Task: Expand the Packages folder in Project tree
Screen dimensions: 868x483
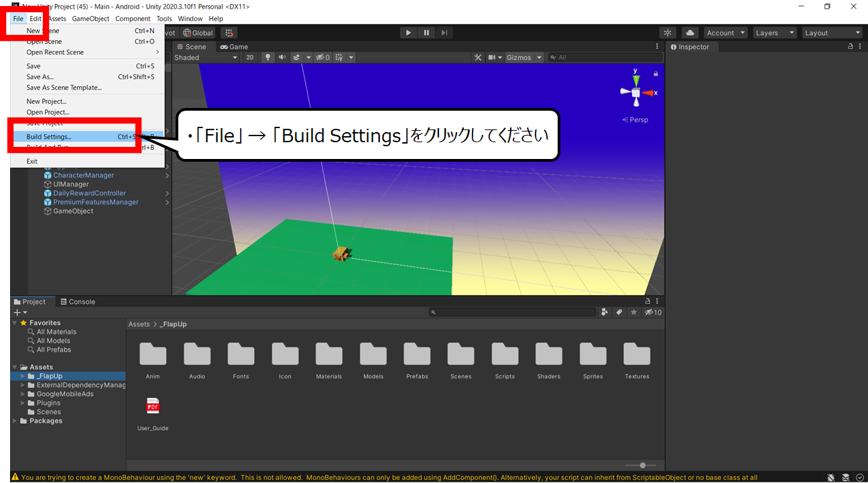Action: point(15,421)
